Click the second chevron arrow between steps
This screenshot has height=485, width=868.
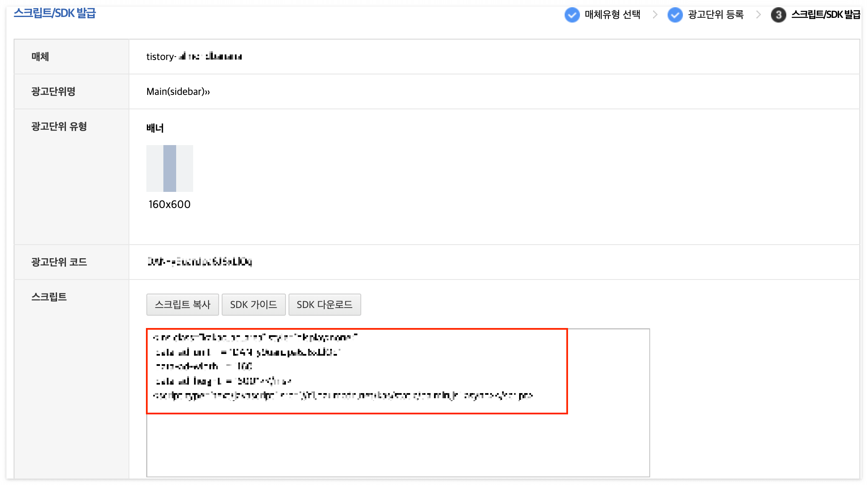click(x=758, y=15)
